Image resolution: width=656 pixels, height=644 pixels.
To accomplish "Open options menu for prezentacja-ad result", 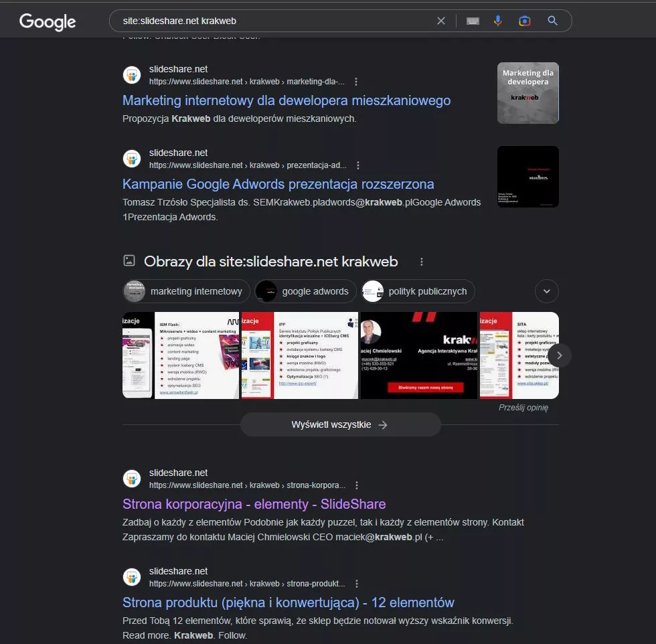I will pyautogui.click(x=357, y=165).
